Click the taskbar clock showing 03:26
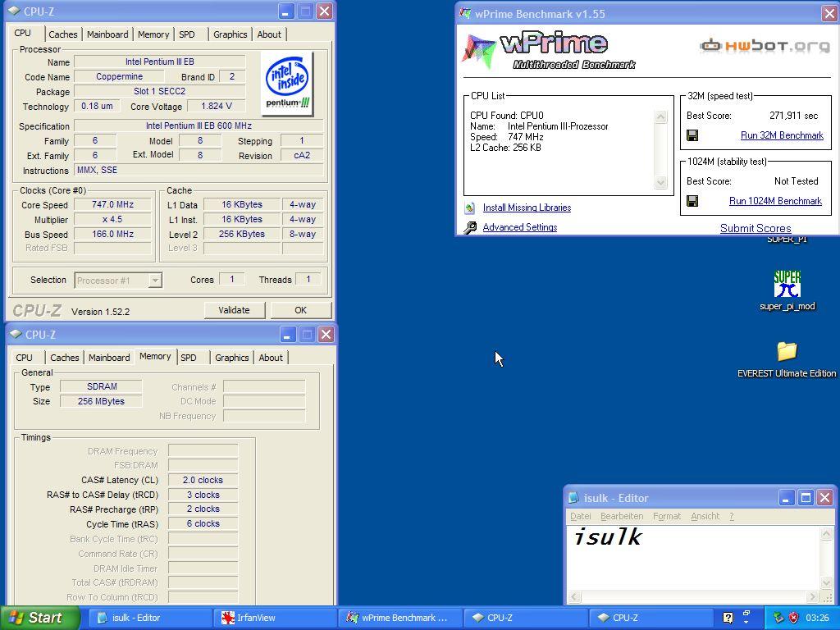 coord(817,618)
